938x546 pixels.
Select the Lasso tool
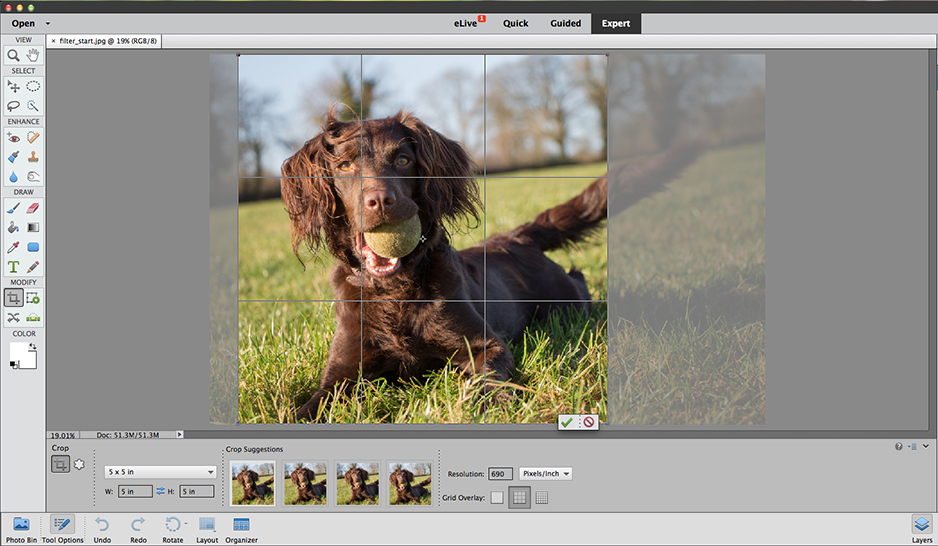click(13, 106)
